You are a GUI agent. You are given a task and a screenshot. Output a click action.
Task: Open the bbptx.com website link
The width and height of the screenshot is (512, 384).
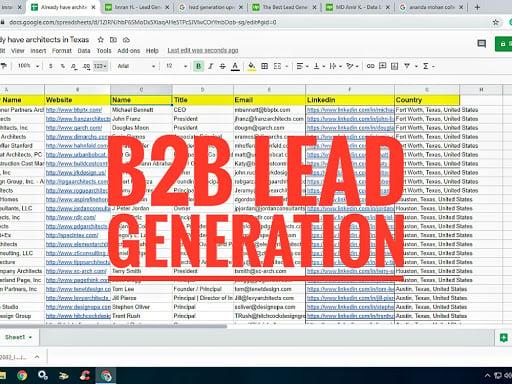(74, 110)
